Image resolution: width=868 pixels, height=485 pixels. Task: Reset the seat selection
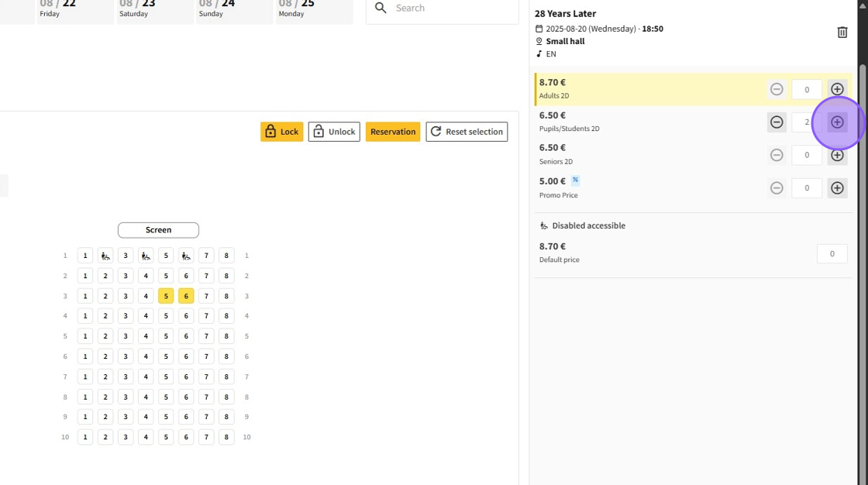467,132
